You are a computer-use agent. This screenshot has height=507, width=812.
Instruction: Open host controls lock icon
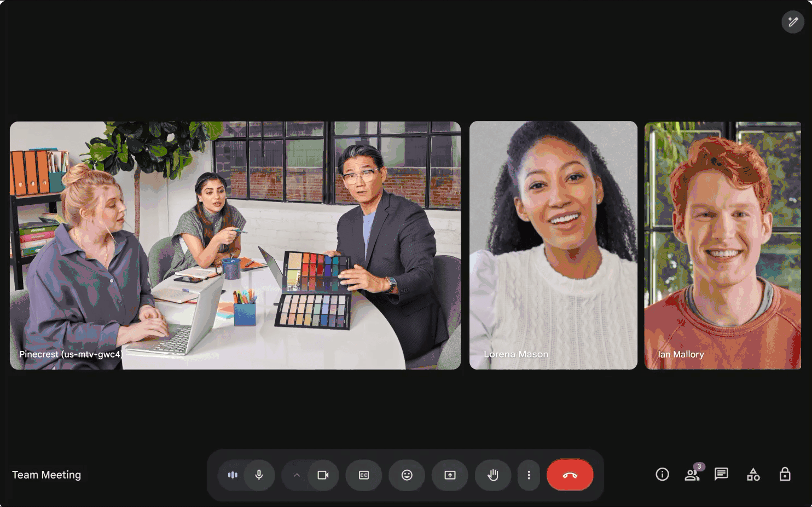(785, 474)
